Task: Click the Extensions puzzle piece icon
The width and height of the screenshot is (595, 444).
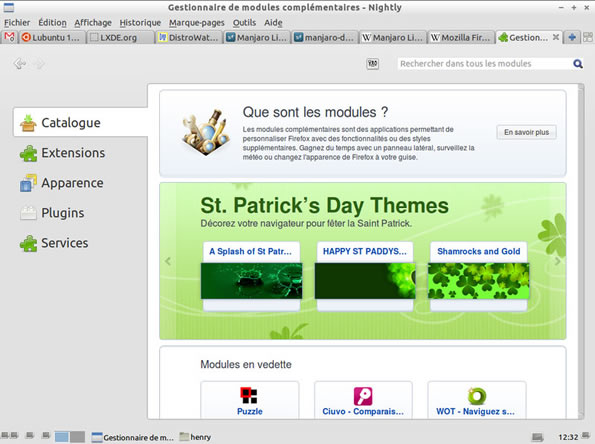Action: coord(28,153)
